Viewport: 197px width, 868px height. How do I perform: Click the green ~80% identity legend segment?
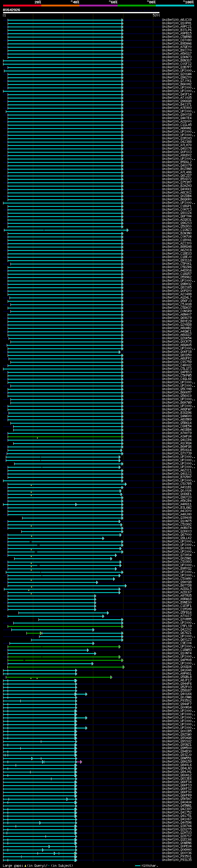[137, 6]
